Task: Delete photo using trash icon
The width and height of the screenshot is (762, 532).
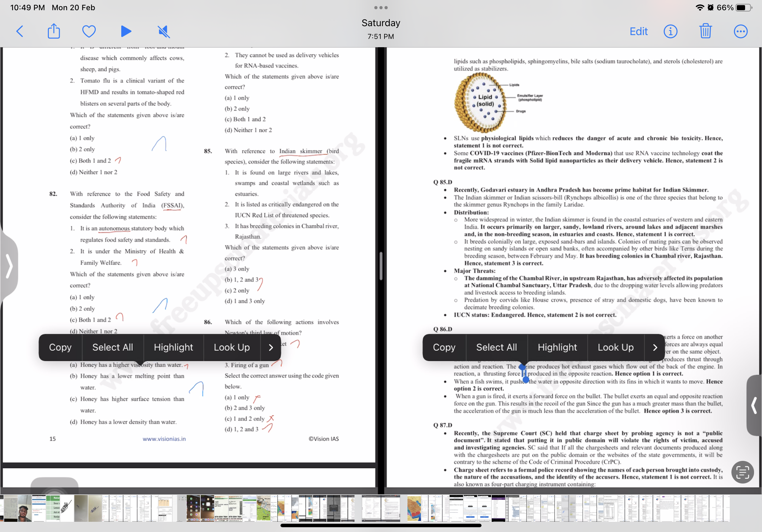Action: click(x=705, y=32)
